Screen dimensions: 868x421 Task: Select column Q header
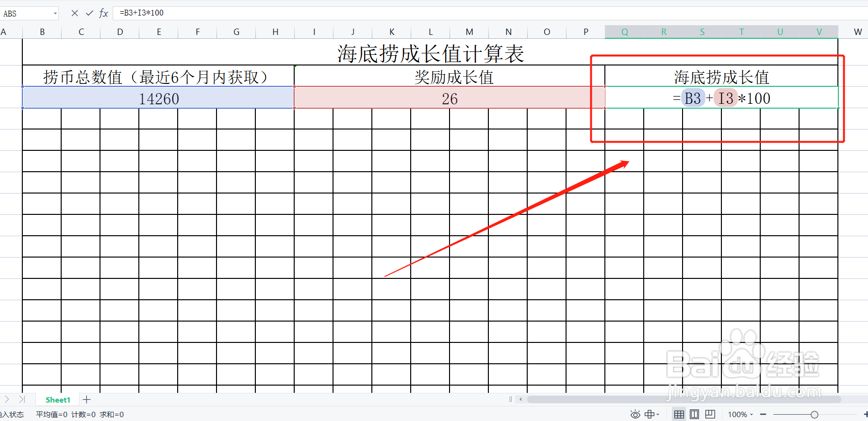click(625, 32)
